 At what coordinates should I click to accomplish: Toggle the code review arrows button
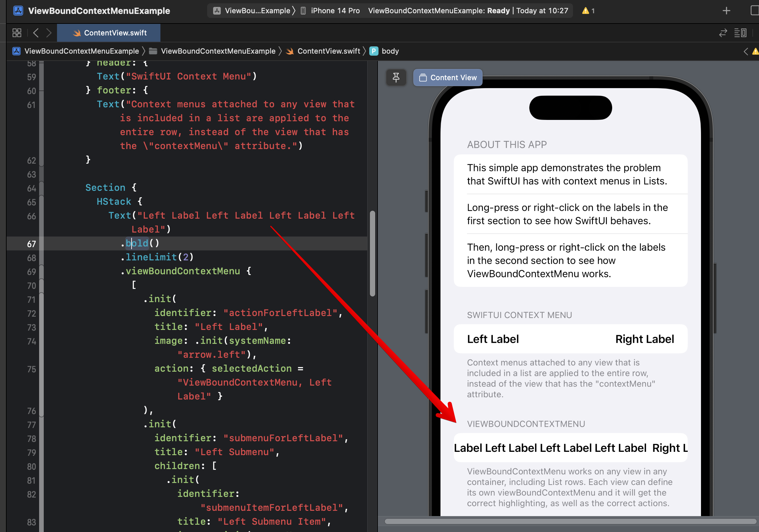pos(723,33)
